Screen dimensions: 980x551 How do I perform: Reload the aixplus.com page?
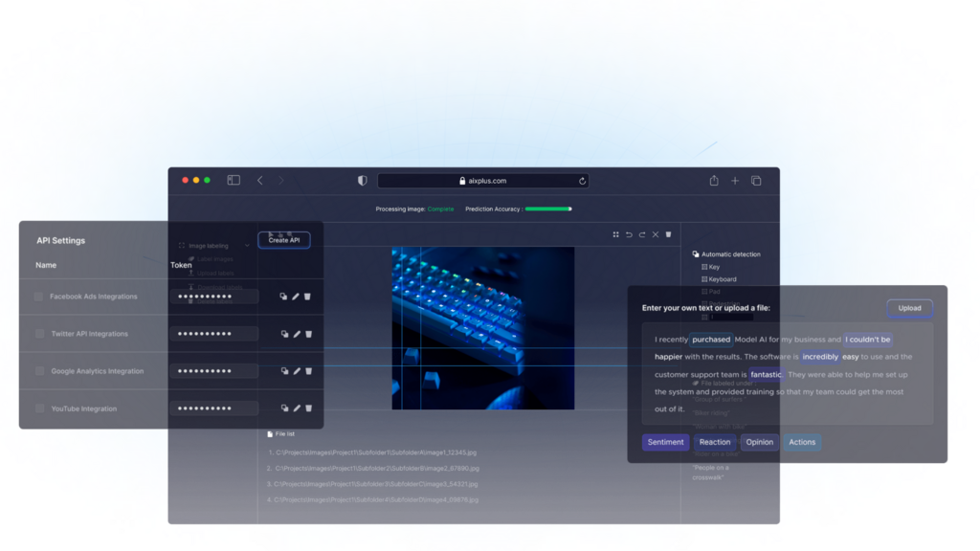pyautogui.click(x=582, y=181)
